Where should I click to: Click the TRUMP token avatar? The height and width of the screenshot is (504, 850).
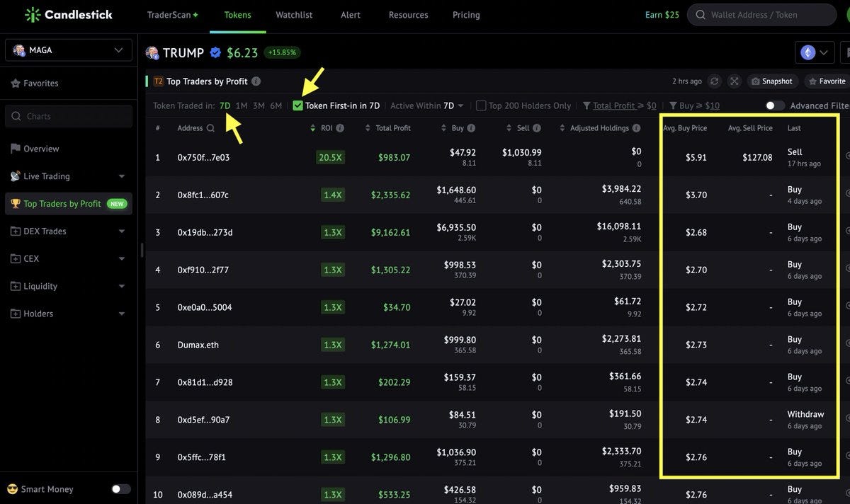152,53
